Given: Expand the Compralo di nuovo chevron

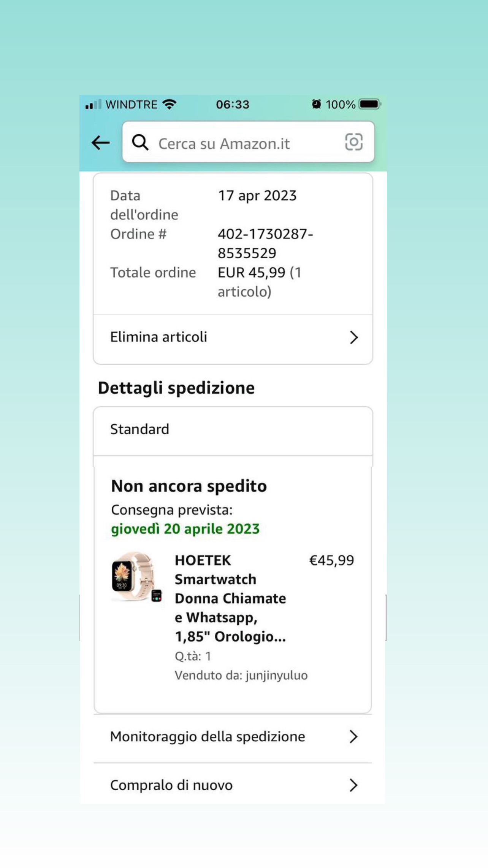Looking at the screenshot, I should pyautogui.click(x=353, y=785).
